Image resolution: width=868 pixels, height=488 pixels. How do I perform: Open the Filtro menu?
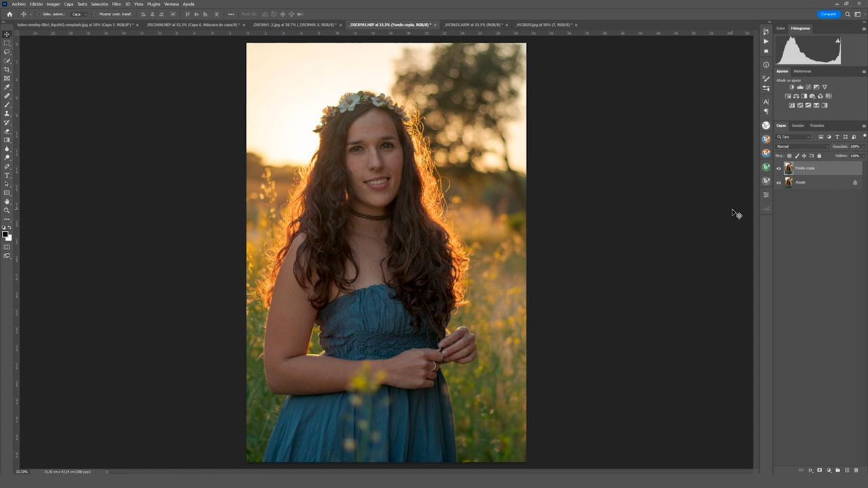tap(116, 3)
